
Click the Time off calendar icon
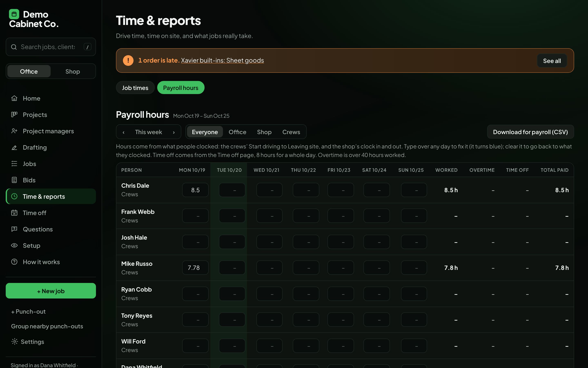click(x=14, y=213)
